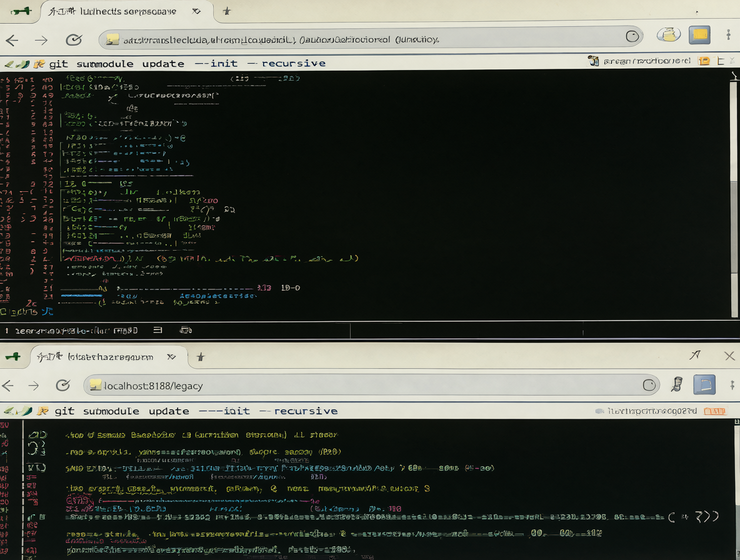Image resolution: width=740 pixels, height=560 pixels.
Task: Click the blue square button in bottom browser toolbar
Action: pos(704,384)
